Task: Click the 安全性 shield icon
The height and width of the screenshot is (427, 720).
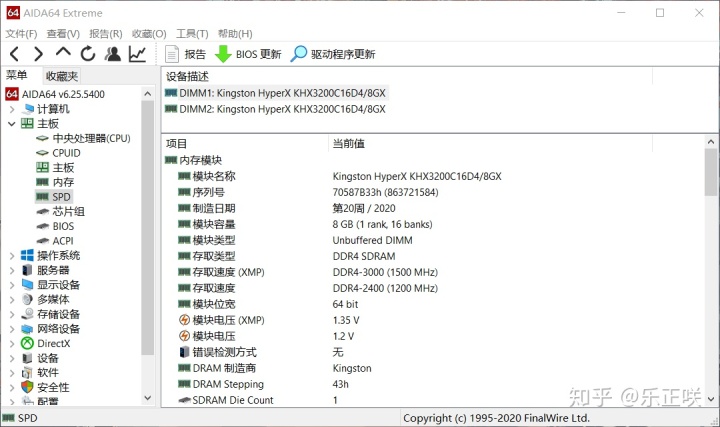Action: pos(27,387)
